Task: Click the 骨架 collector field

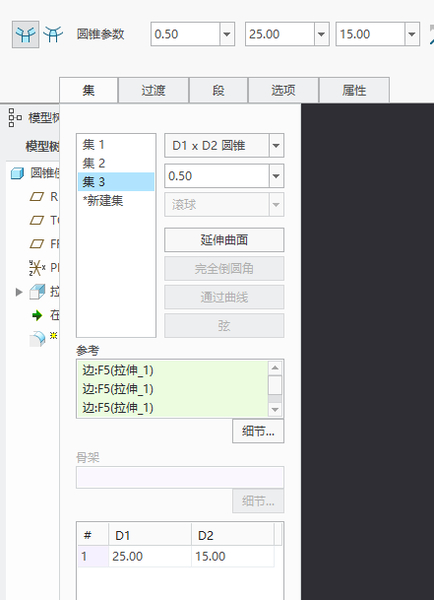Action: point(180,477)
